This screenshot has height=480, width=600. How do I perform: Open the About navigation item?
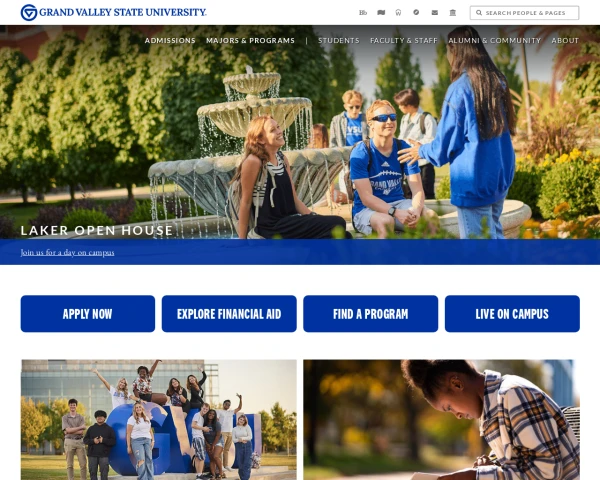(565, 40)
